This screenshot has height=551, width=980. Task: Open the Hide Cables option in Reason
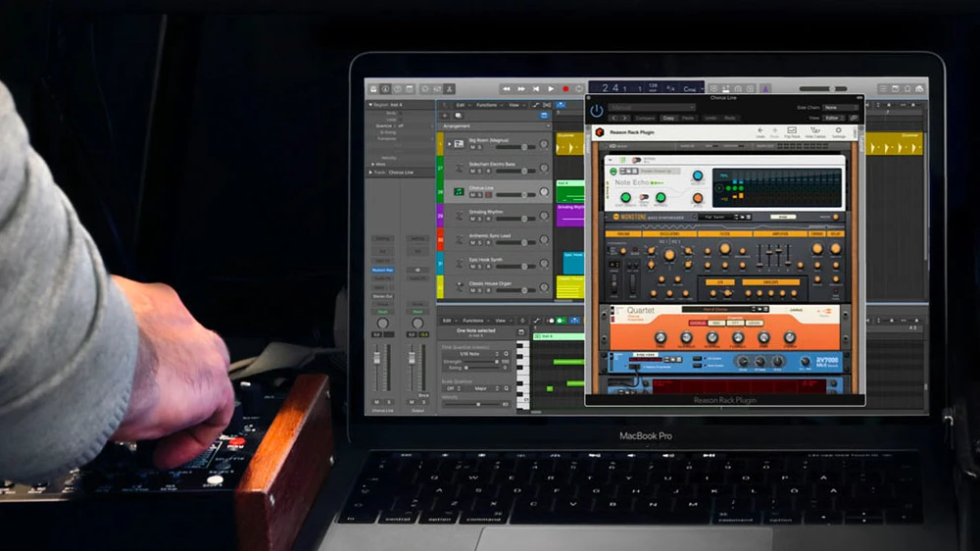[816, 131]
